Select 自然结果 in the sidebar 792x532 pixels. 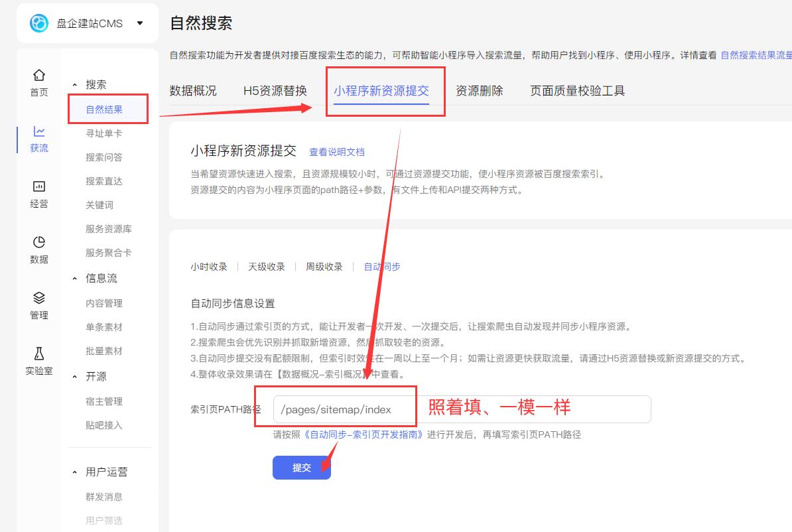pos(104,109)
